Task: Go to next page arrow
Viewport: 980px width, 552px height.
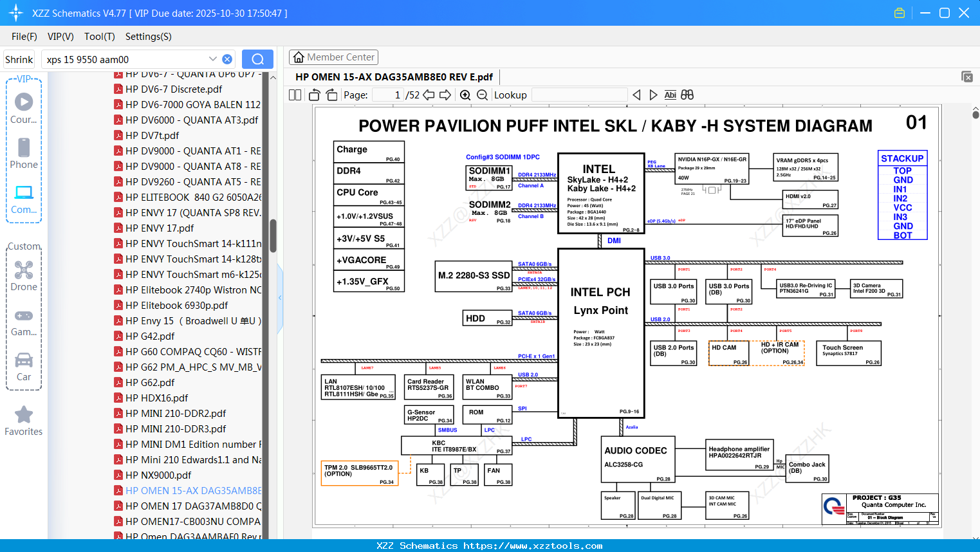Action: 445,95
